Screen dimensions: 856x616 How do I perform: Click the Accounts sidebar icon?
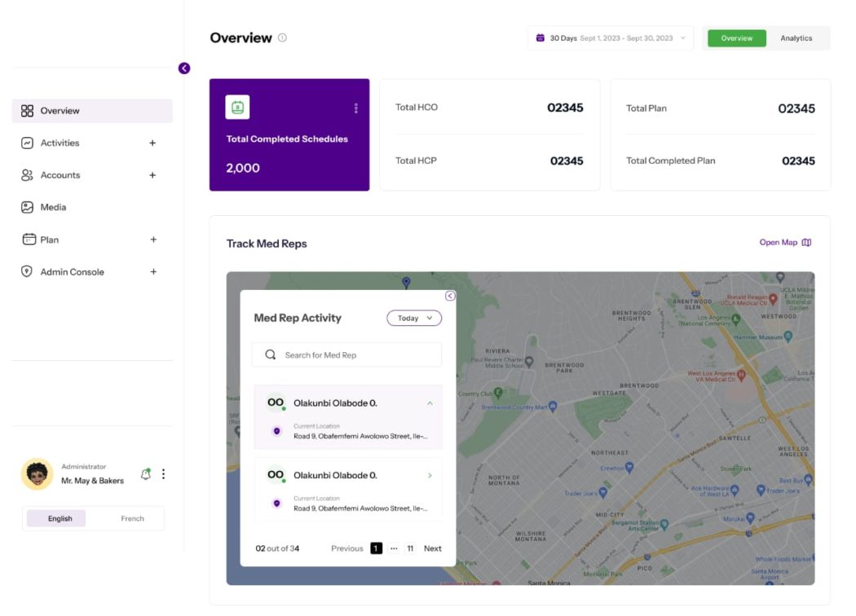click(x=29, y=174)
